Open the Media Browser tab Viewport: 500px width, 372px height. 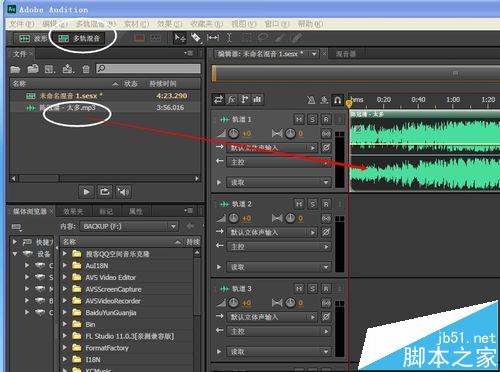tap(30, 211)
